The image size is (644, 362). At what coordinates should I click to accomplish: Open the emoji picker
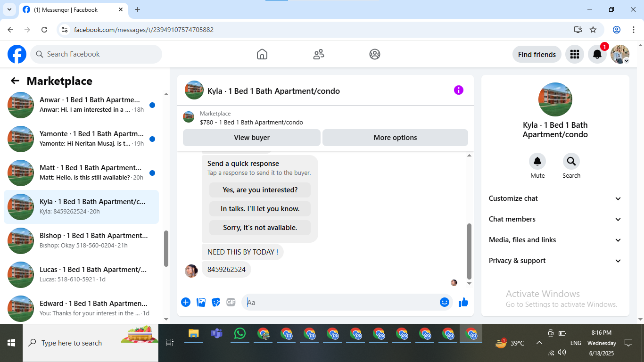444,302
